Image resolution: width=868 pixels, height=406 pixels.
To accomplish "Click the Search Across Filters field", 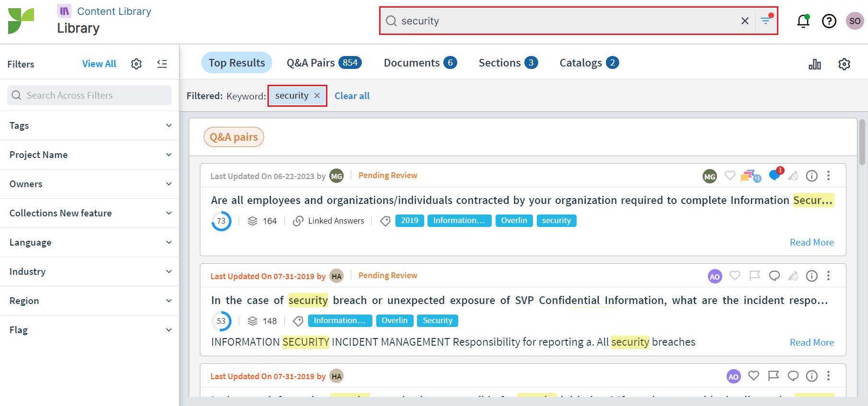I will (x=90, y=95).
